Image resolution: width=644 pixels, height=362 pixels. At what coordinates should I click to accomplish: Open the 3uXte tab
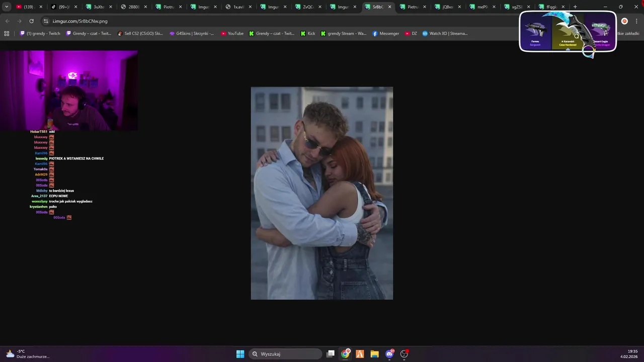point(99,7)
